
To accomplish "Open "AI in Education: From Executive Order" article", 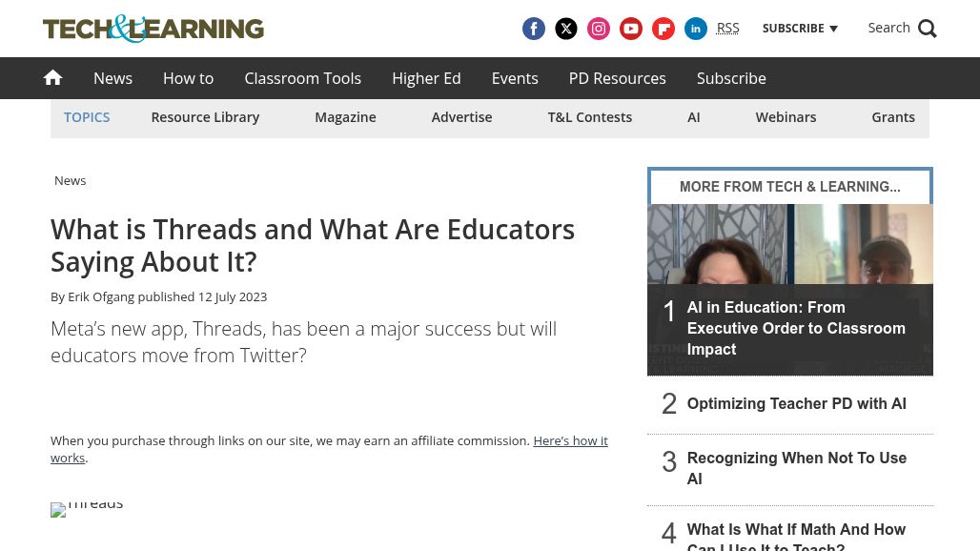I will coord(796,329).
